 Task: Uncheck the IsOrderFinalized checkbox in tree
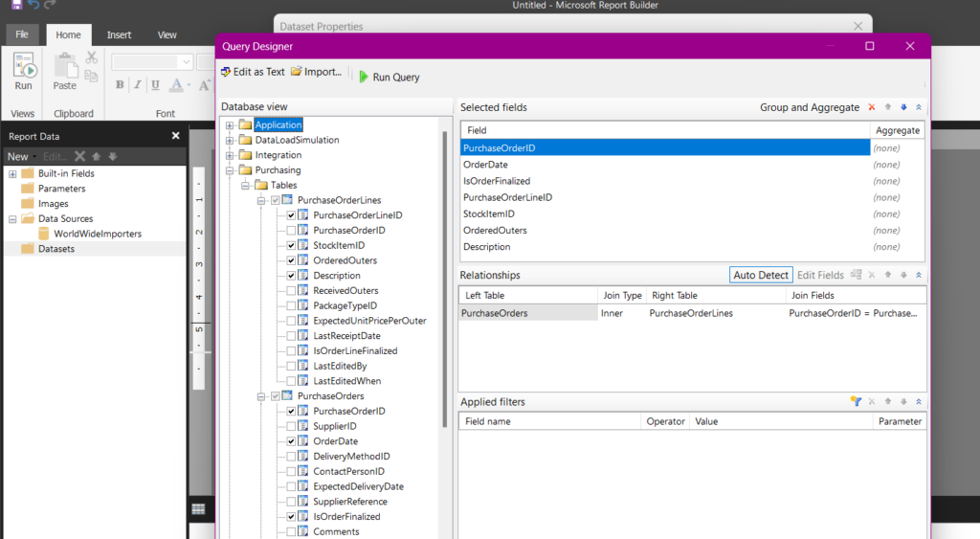pyautogui.click(x=291, y=516)
